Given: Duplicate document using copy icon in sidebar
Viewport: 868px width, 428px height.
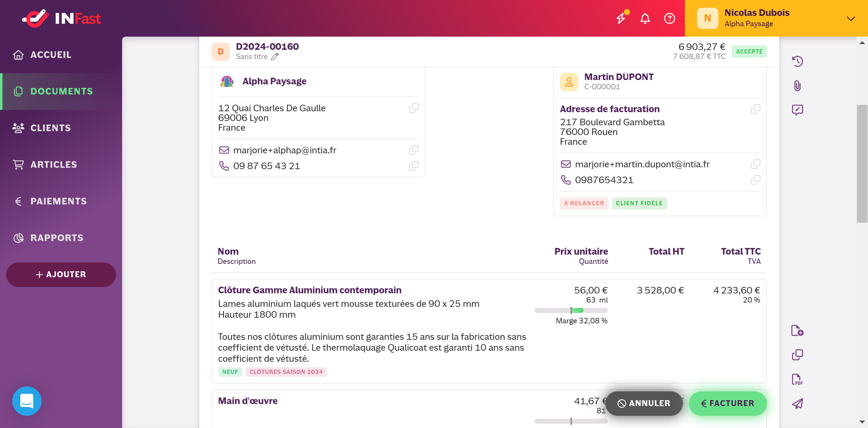Looking at the screenshot, I should click(x=797, y=355).
